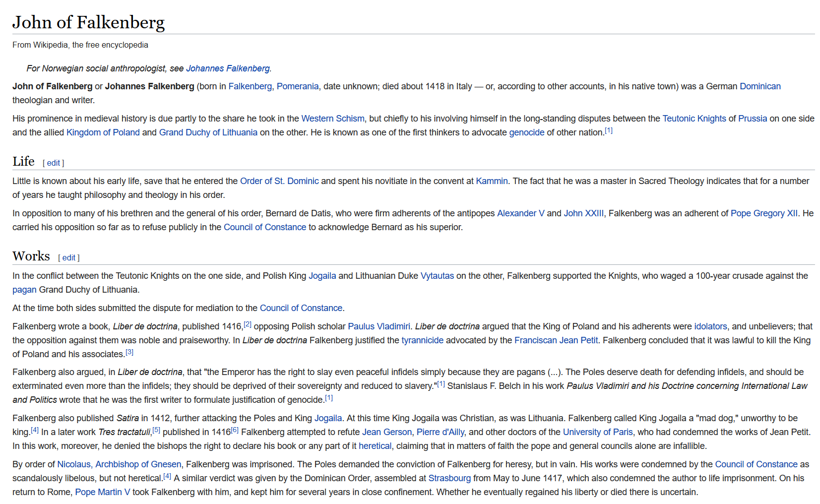The image size is (820, 504).
Task: Click the 'Works' section heading text
Action: 31,256
